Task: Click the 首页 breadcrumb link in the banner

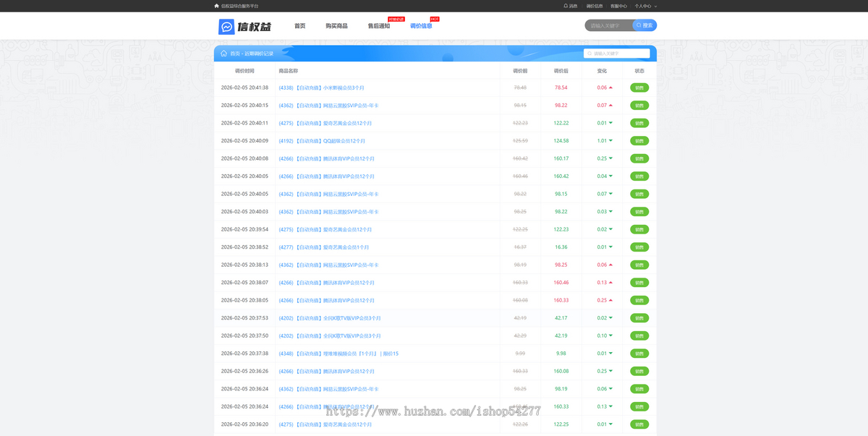Action: 234,54
